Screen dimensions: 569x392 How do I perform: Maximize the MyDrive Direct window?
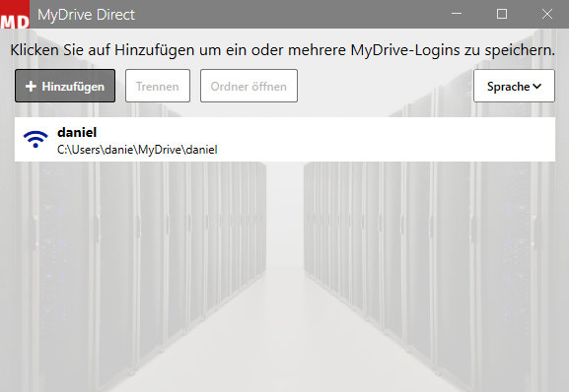point(502,14)
